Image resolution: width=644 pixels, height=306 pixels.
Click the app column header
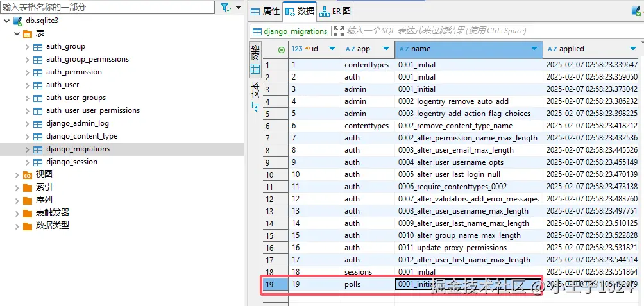(368, 49)
